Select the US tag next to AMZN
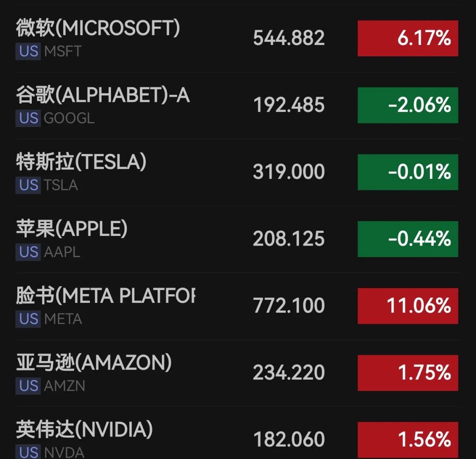This screenshot has height=459, width=476. pyautogui.click(x=28, y=386)
